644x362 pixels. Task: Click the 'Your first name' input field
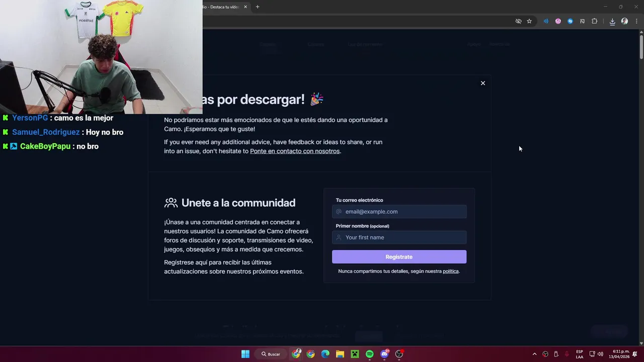[399, 237]
